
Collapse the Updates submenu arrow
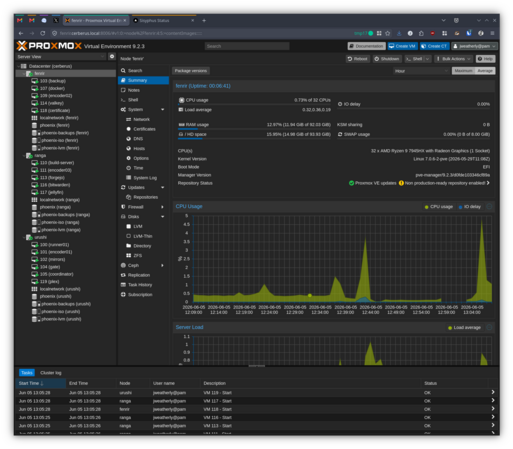tap(163, 188)
